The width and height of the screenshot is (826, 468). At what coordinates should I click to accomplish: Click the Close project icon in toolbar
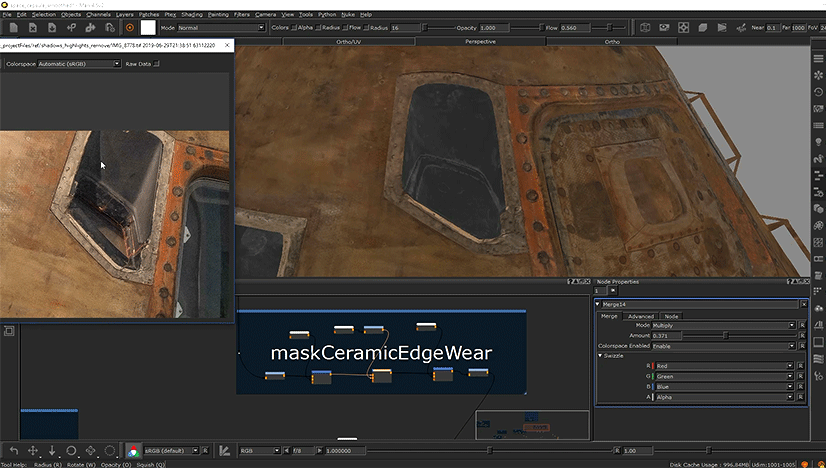(33, 27)
